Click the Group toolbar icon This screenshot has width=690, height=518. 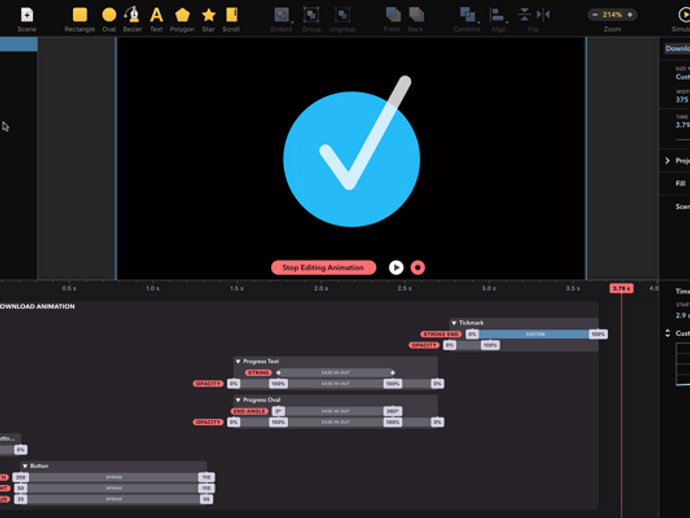click(311, 15)
